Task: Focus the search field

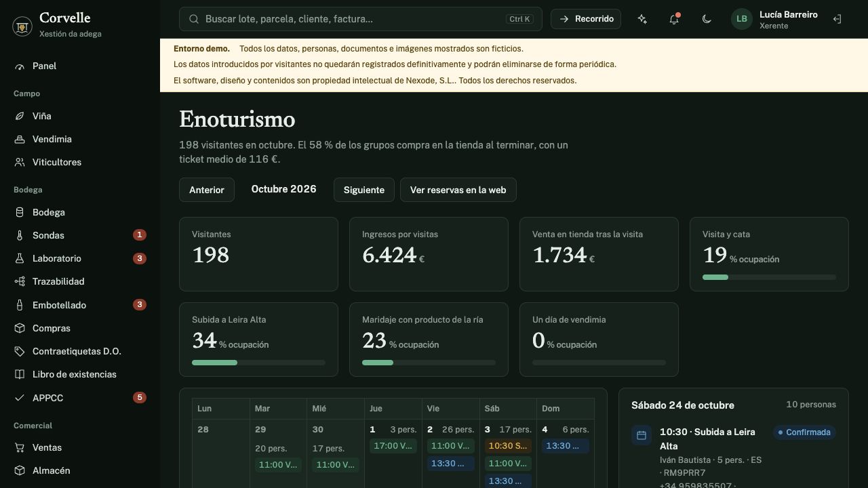Action: tap(361, 19)
